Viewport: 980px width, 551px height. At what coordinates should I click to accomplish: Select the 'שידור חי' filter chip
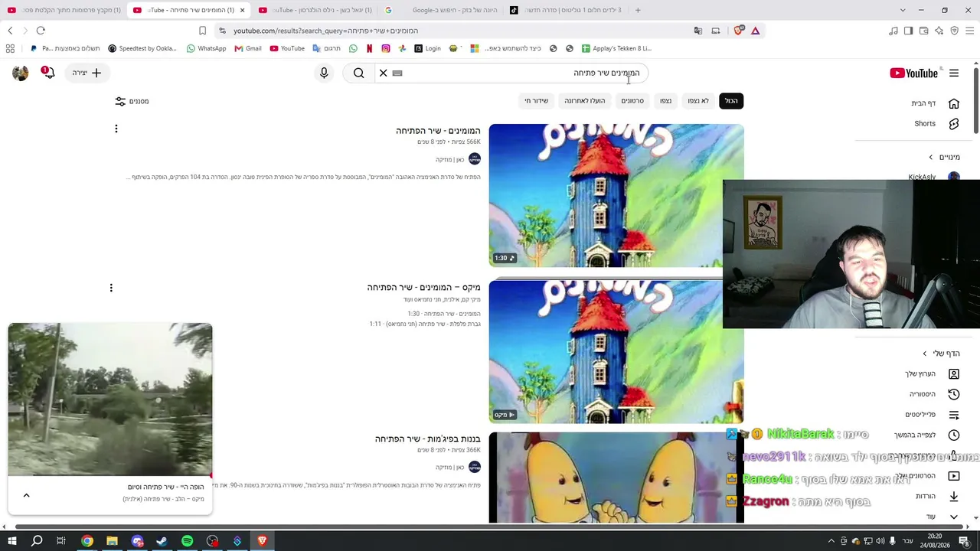[537, 101]
